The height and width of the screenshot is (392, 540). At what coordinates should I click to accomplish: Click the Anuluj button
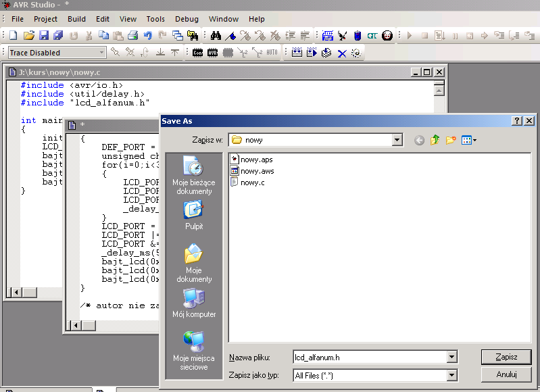coord(506,374)
